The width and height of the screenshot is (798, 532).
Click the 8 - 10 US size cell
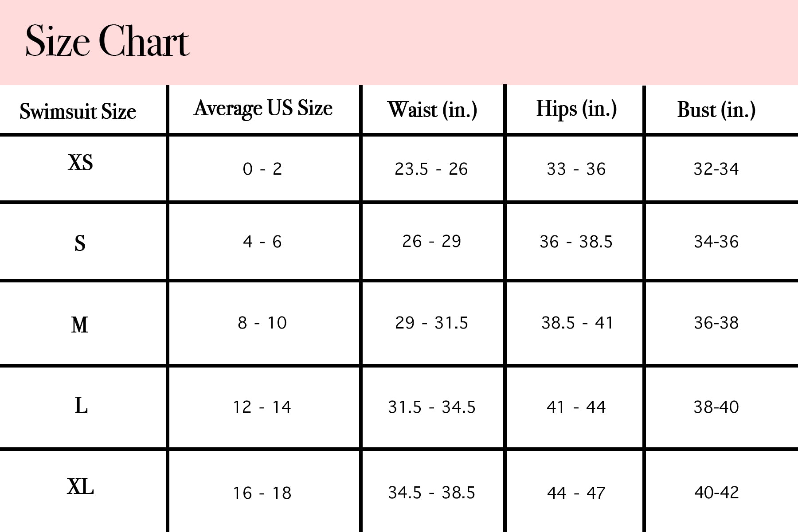point(262,323)
